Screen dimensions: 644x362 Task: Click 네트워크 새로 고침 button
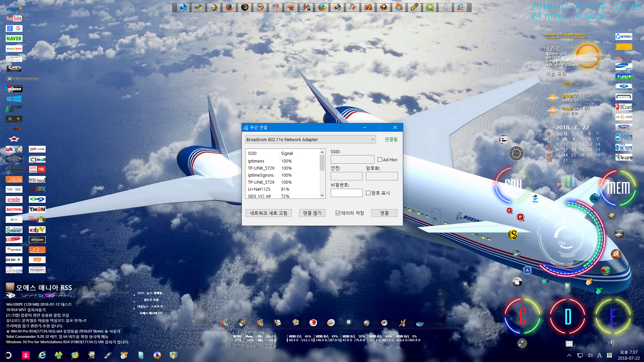[268, 213]
